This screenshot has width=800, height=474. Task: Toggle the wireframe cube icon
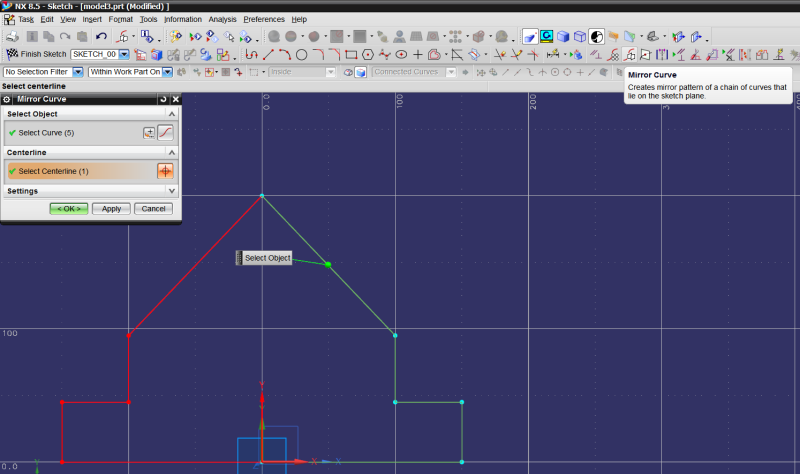pyautogui.click(x=580, y=37)
